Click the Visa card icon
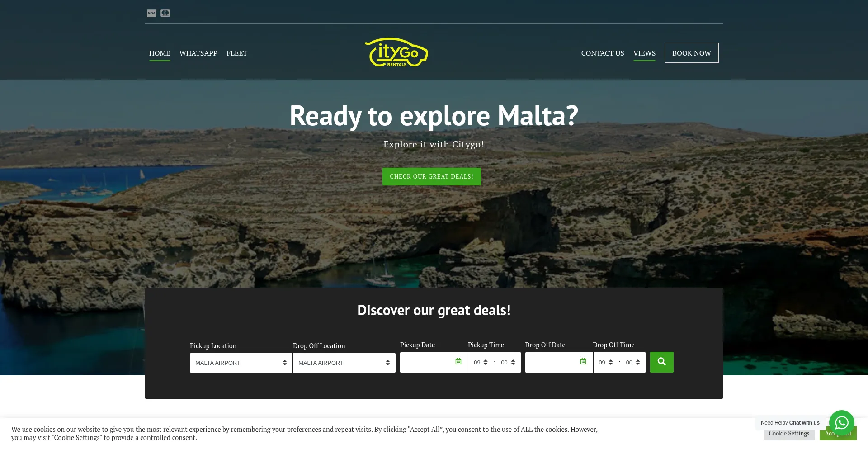 click(x=151, y=13)
